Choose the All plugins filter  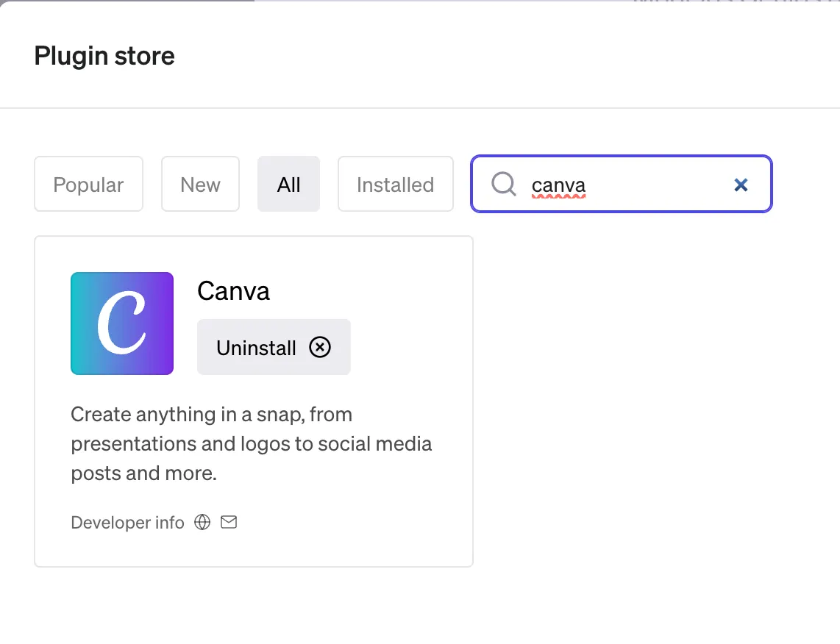(x=288, y=185)
